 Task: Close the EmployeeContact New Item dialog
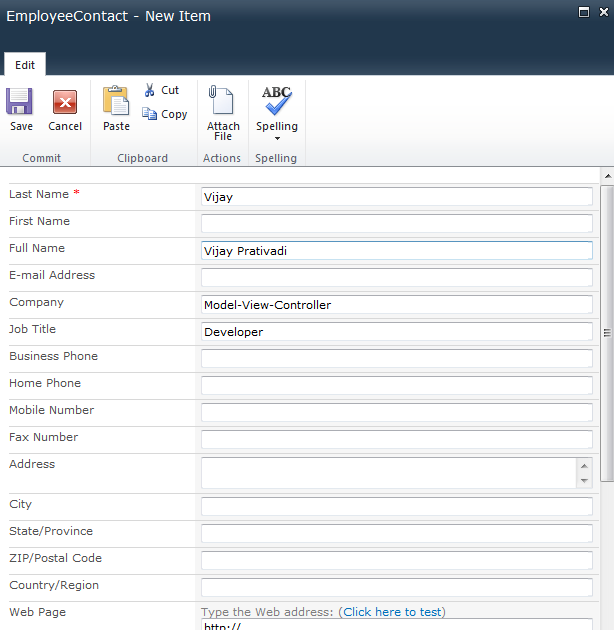click(x=604, y=12)
